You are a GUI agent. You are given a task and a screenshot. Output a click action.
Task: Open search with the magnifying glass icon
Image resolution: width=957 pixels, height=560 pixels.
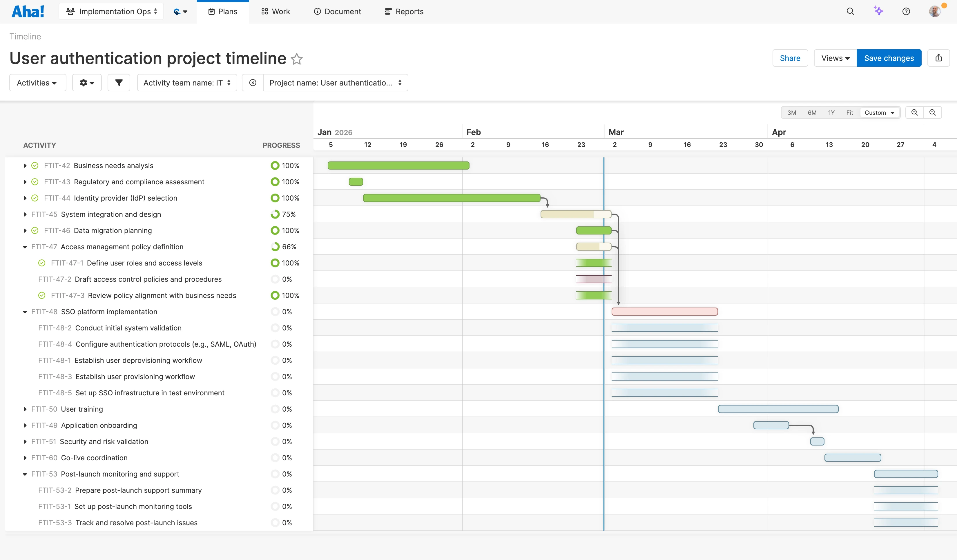pyautogui.click(x=850, y=11)
